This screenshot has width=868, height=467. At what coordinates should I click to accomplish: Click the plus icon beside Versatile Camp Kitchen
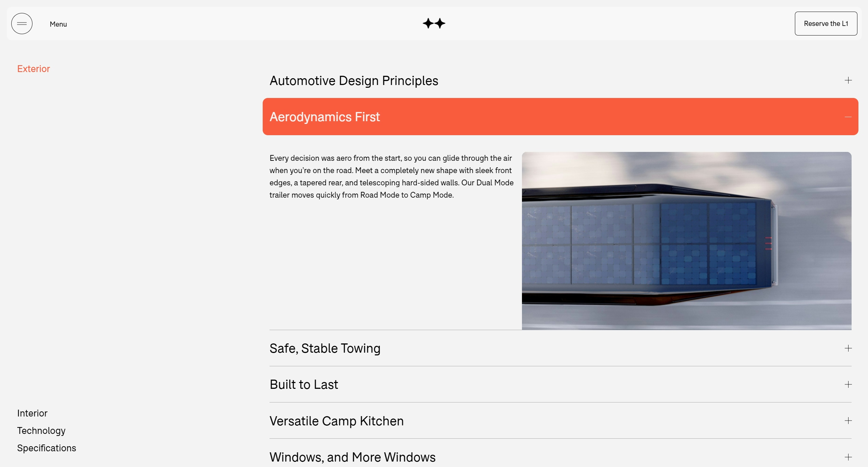click(848, 421)
